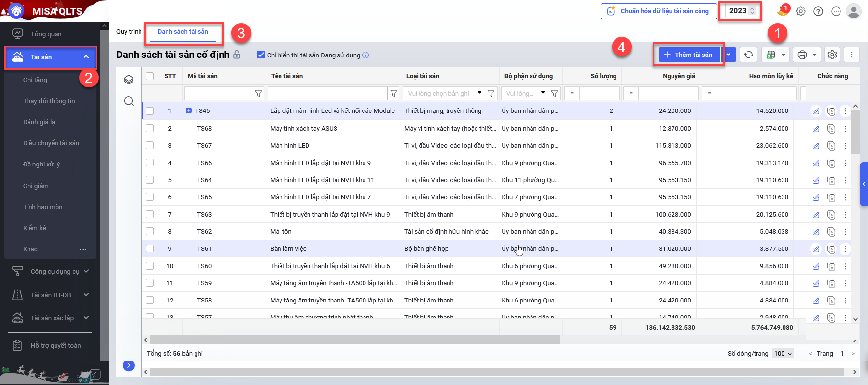Click the printer icon in toolbar

[x=802, y=55]
